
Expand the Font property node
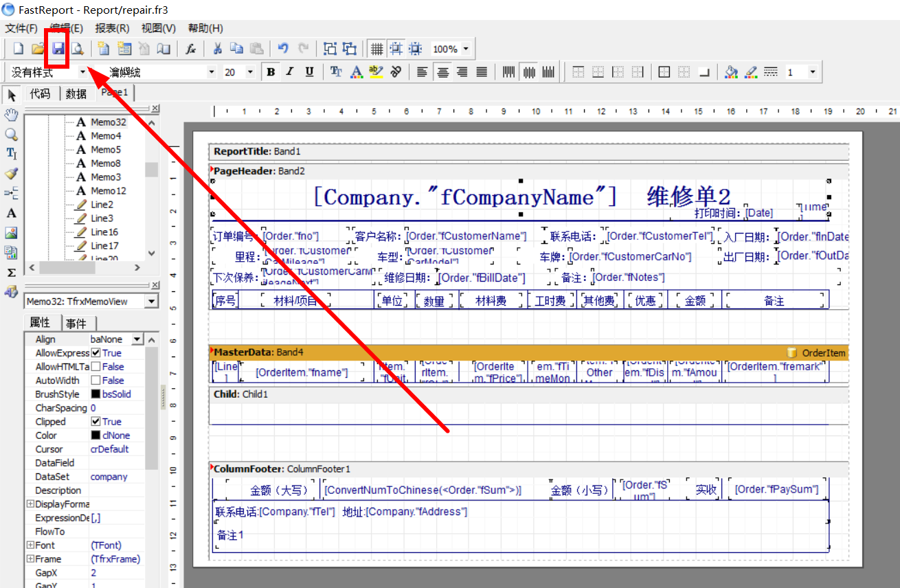click(x=30, y=545)
